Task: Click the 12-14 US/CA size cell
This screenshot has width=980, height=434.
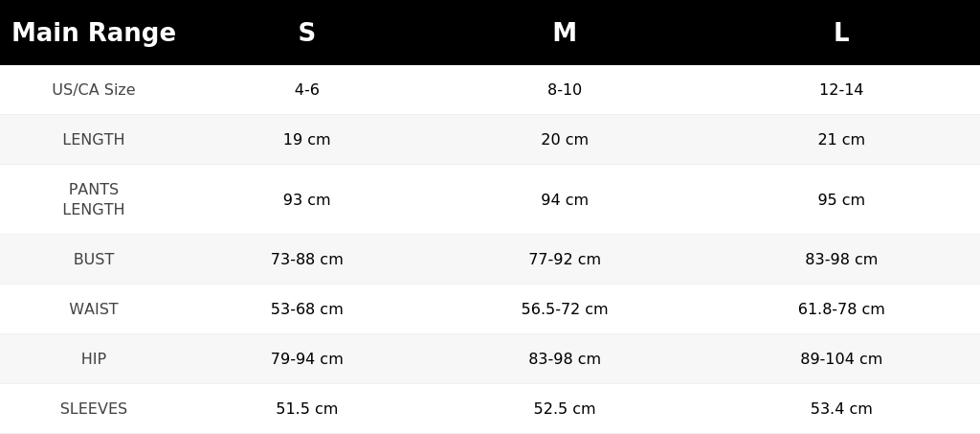Action: (841, 89)
